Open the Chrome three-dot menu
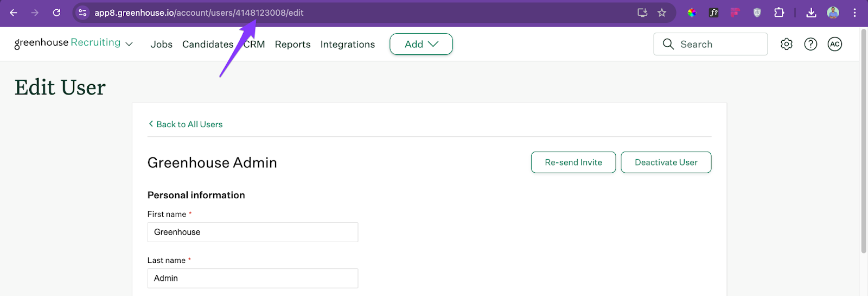Screen dimensions: 868x296 click(854, 12)
